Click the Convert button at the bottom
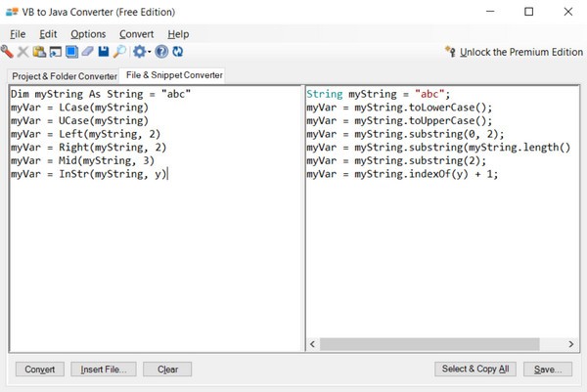Image resolution: width=587 pixels, height=392 pixels. pyautogui.click(x=40, y=370)
